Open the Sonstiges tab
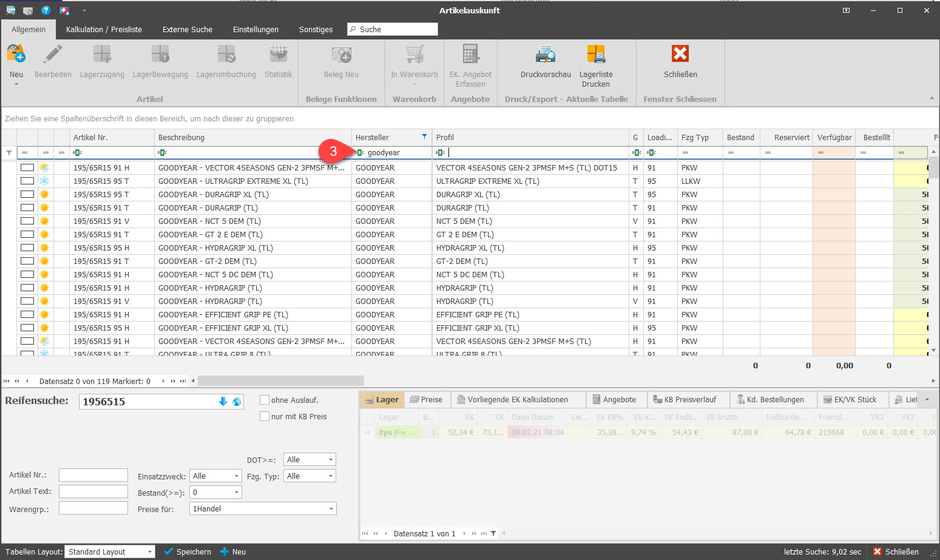The width and height of the screenshot is (940, 560). (316, 29)
